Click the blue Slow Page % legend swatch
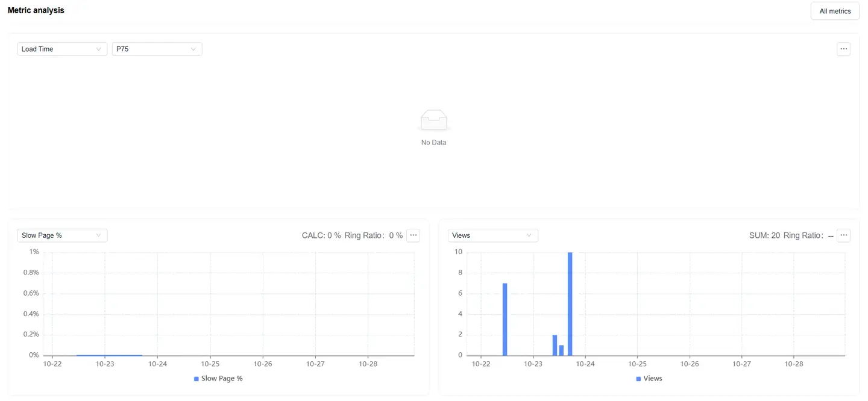Viewport: 868px width, 401px height. pos(197,379)
